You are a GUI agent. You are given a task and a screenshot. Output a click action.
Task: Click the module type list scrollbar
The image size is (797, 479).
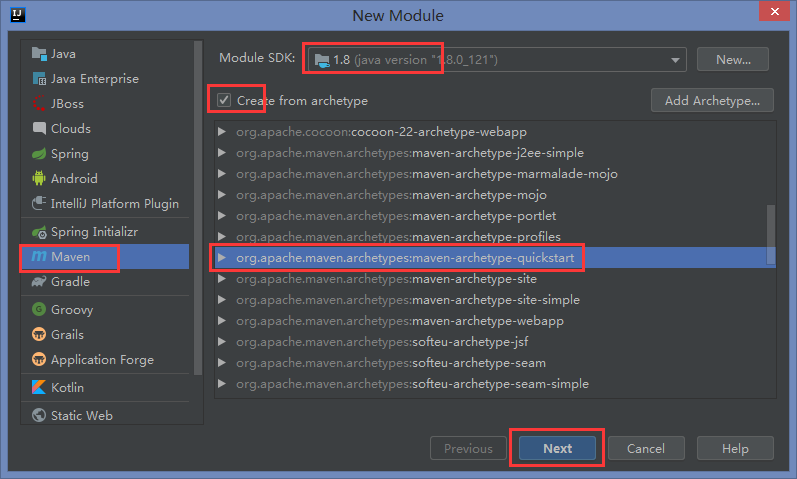(x=198, y=208)
